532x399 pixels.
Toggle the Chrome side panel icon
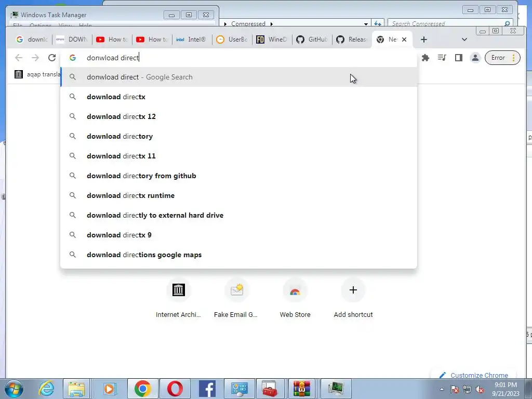[x=459, y=58]
